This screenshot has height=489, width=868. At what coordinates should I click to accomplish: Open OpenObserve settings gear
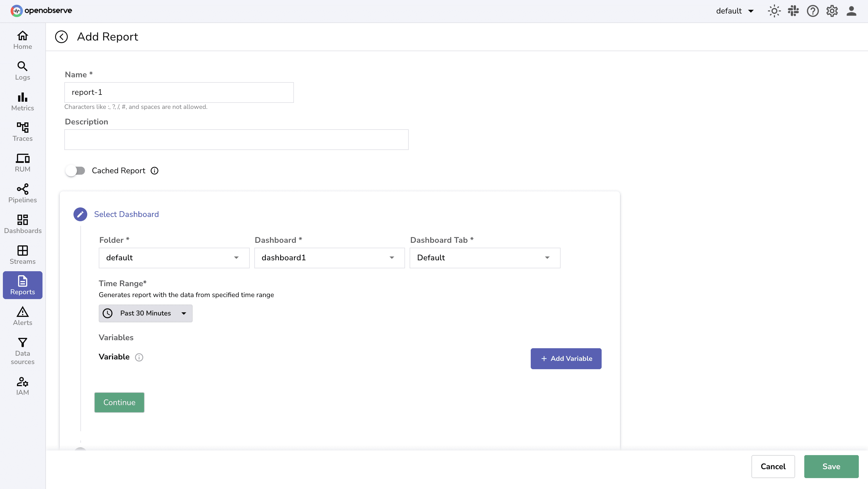(x=832, y=11)
